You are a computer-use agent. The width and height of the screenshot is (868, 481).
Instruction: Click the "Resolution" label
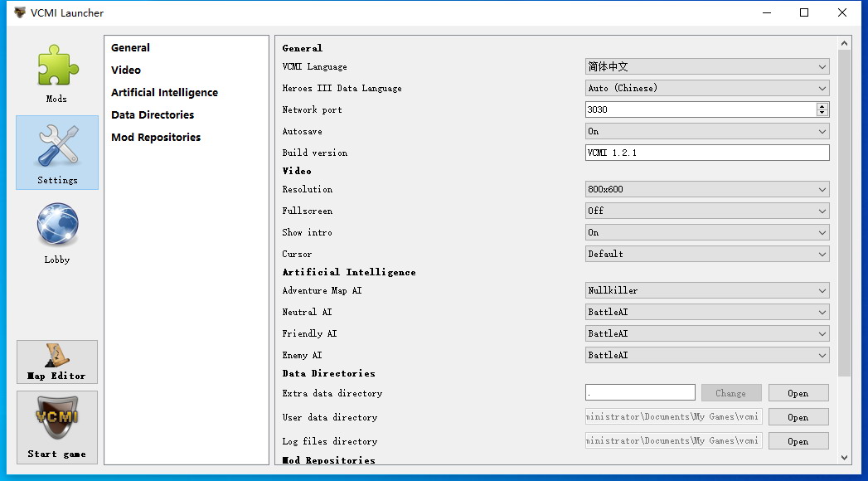[x=308, y=189]
